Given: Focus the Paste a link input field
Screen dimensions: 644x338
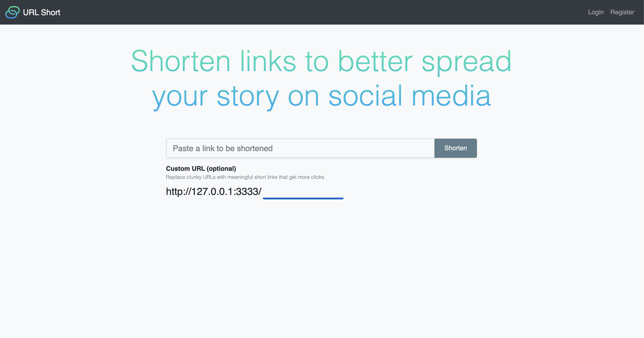Looking at the screenshot, I should pyautogui.click(x=300, y=148).
